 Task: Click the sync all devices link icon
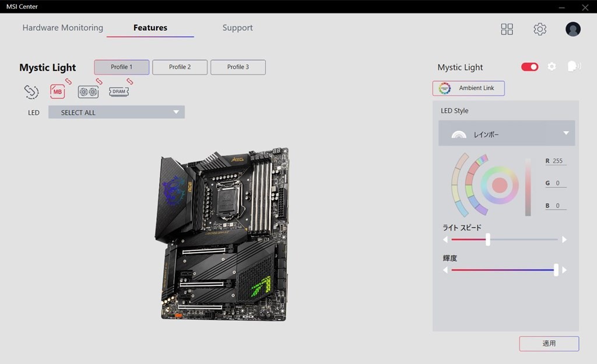click(31, 91)
